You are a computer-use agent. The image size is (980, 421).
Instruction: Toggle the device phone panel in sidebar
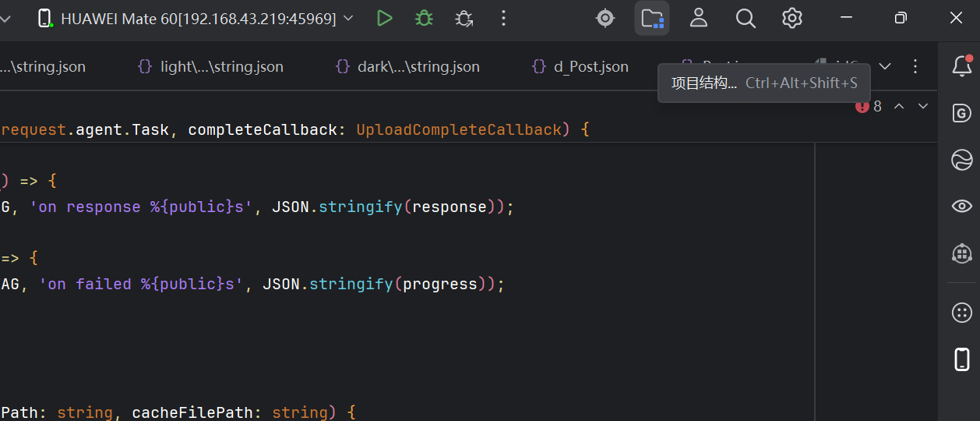coord(962,359)
